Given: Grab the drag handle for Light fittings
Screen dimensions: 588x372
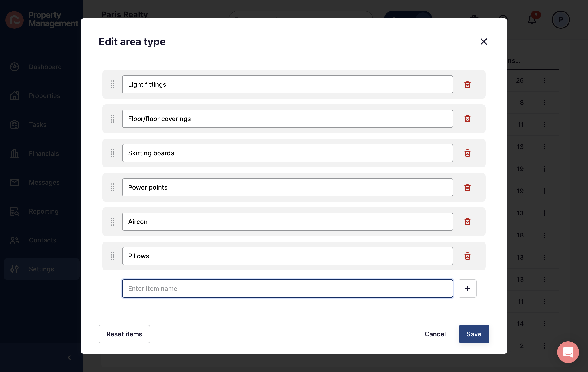Looking at the screenshot, I should pyautogui.click(x=112, y=84).
